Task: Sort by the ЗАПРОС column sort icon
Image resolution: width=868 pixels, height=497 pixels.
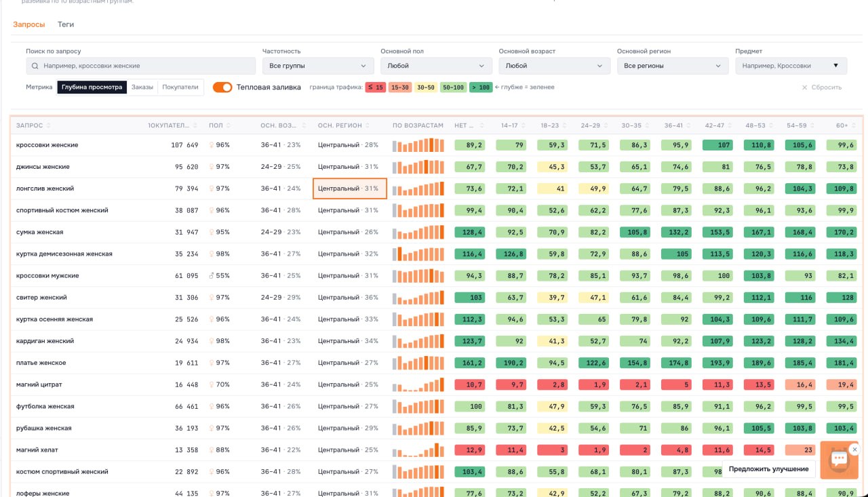Action: pyautogui.click(x=49, y=125)
